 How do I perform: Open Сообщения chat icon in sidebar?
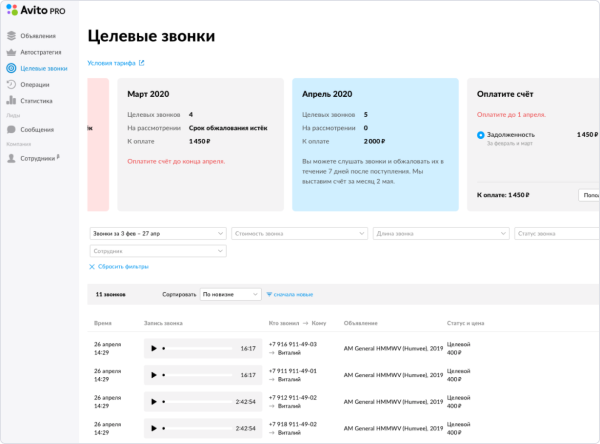[11, 130]
